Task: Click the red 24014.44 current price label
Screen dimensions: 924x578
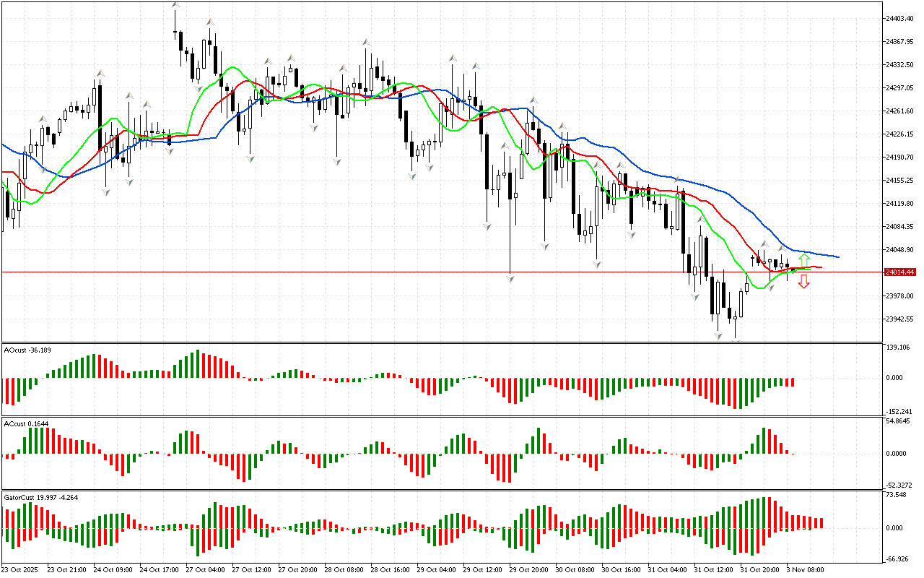Action: (x=899, y=272)
